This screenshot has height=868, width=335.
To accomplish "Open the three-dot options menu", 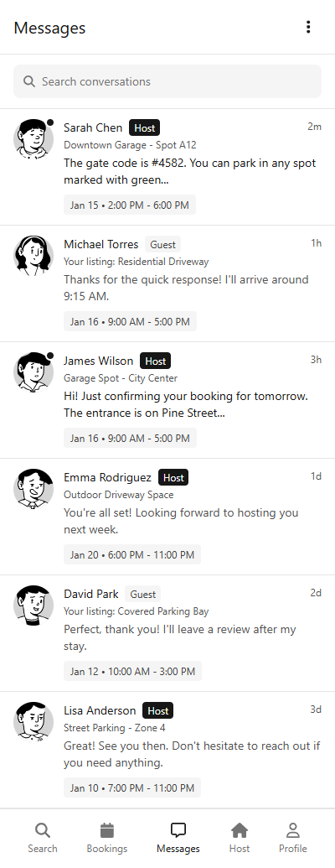I will tap(308, 27).
